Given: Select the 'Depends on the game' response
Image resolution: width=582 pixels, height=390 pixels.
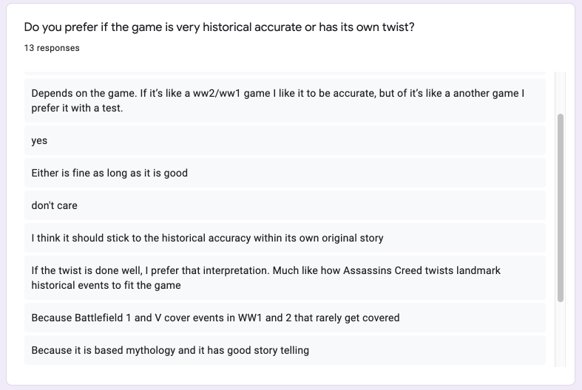Looking at the screenshot, I should 285,101.
